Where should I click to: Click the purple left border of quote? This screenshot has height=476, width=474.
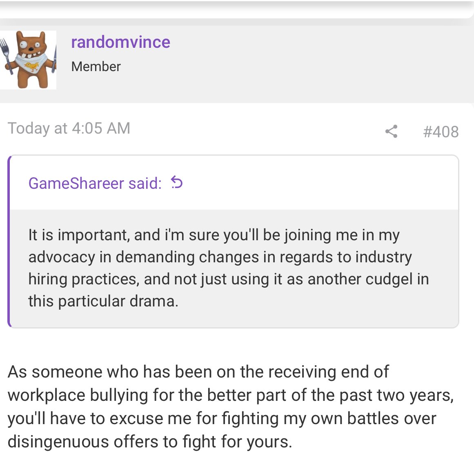pos(9,241)
